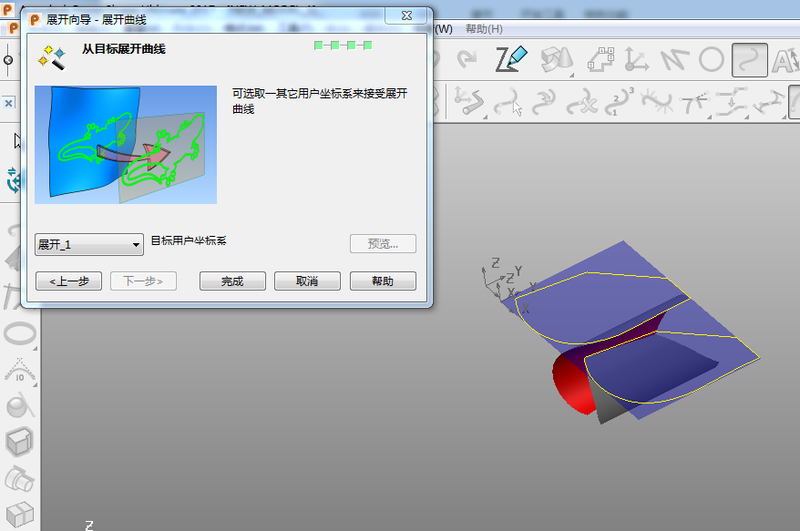800x531 pixels.
Task: Click the 帮助 help button in wizard
Action: [383, 281]
